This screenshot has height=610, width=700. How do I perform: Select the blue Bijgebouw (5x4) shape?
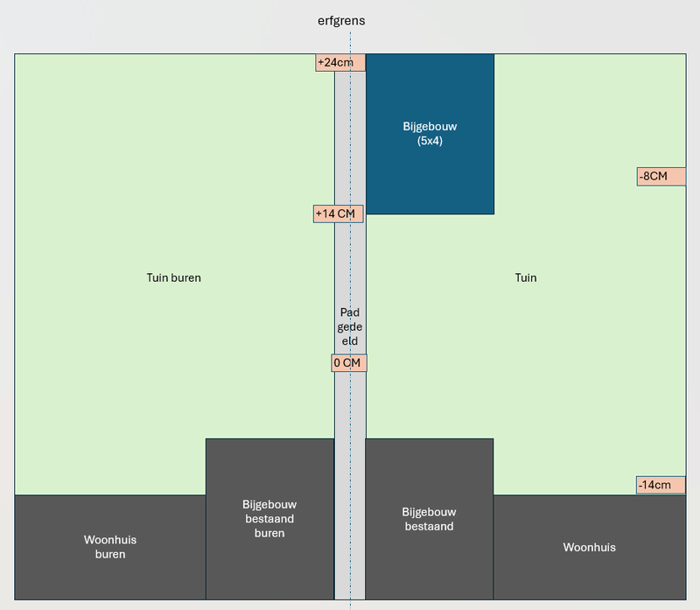point(430,134)
